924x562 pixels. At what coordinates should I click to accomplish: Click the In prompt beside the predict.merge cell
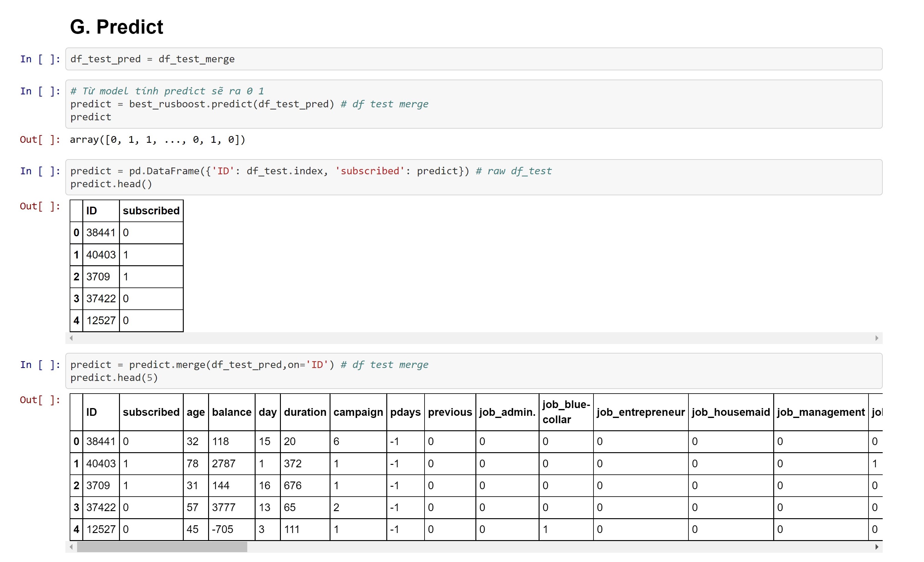click(x=40, y=365)
